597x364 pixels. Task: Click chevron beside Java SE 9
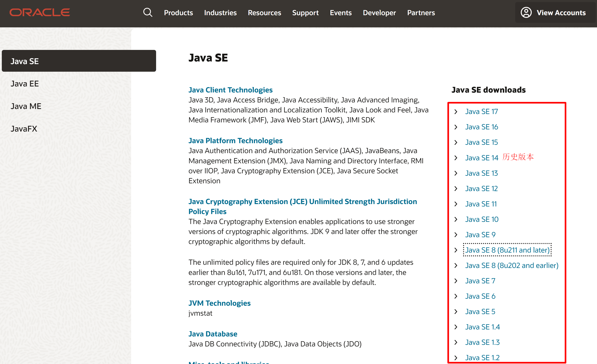coord(456,235)
